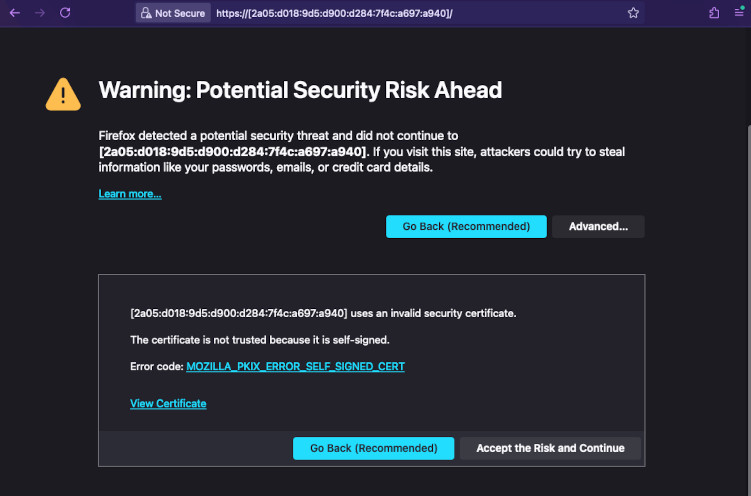The image size is (751, 496).
Task: Bookmark this page with the star icon
Action: 633,13
